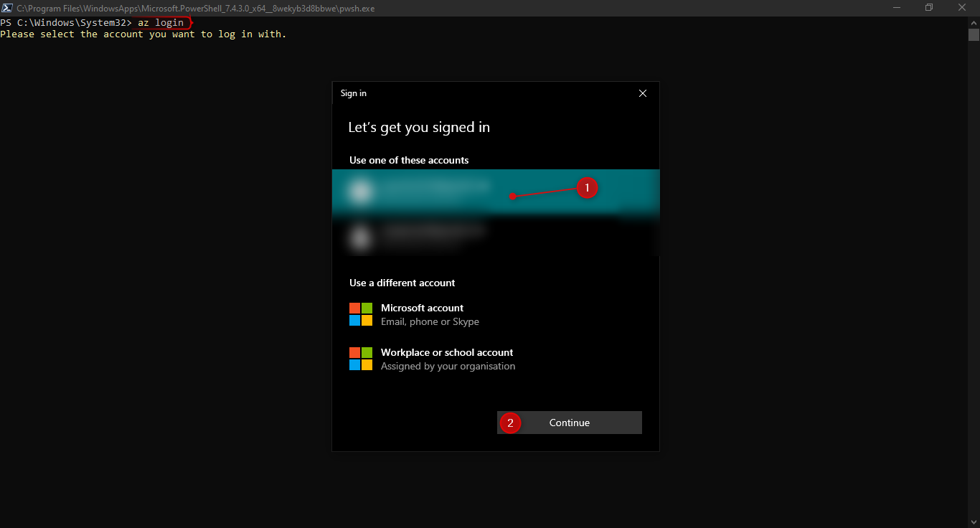The width and height of the screenshot is (980, 528).
Task: Select the highlighted teal account entry
Action: tap(496, 192)
